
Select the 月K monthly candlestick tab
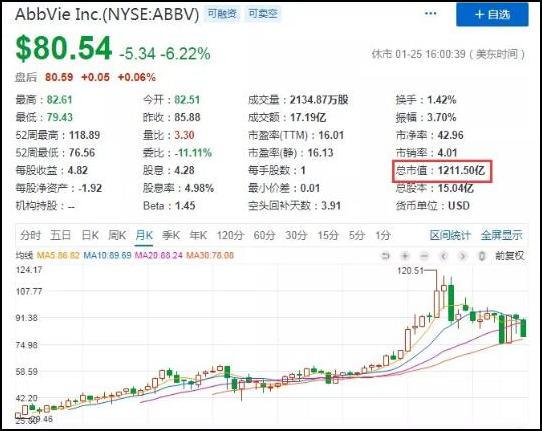pyautogui.click(x=144, y=235)
